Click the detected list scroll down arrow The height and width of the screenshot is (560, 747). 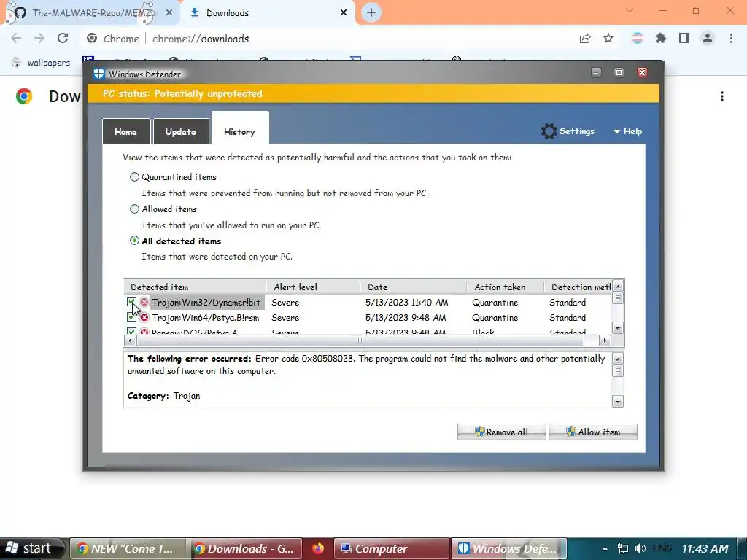pyautogui.click(x=618, y=328)
